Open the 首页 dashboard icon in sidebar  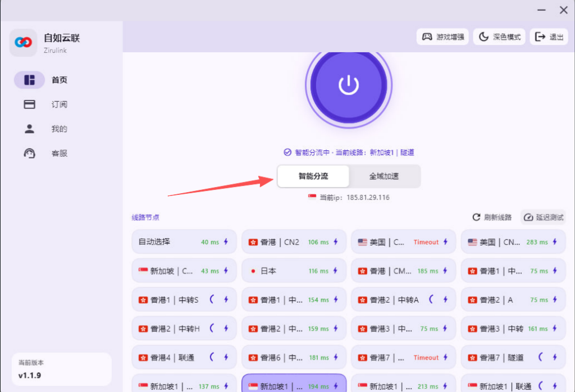(29, 80)
